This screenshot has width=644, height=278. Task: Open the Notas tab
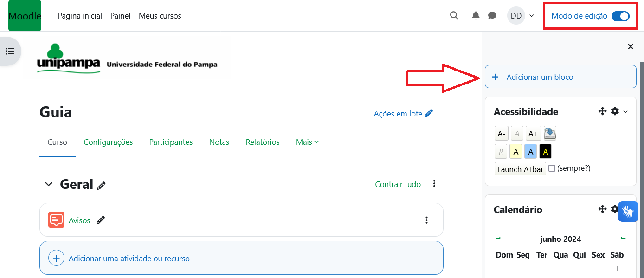(219, 142)
